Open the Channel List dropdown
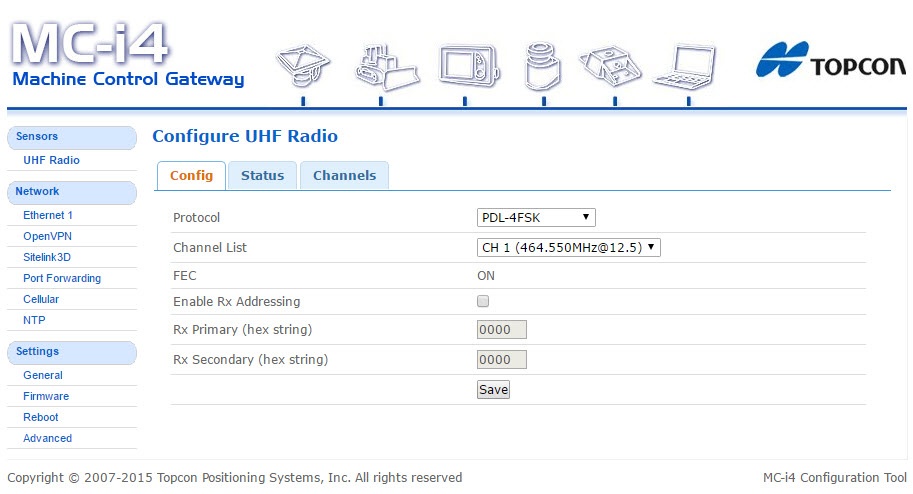Image resolution: width=913 pixels, height=494 pixels. point(568,248)
